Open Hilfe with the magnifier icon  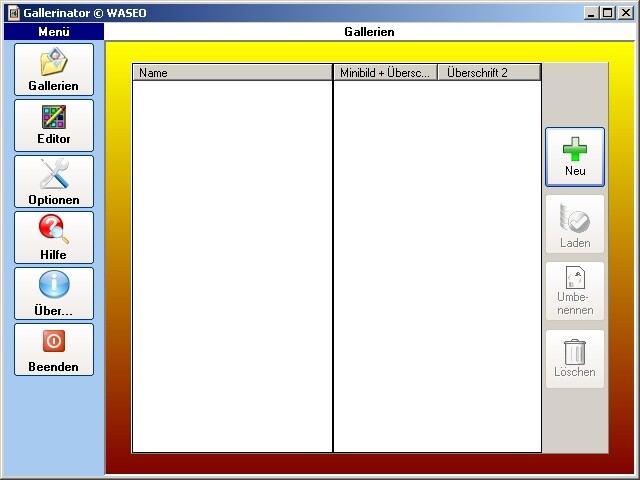point(54,237)
